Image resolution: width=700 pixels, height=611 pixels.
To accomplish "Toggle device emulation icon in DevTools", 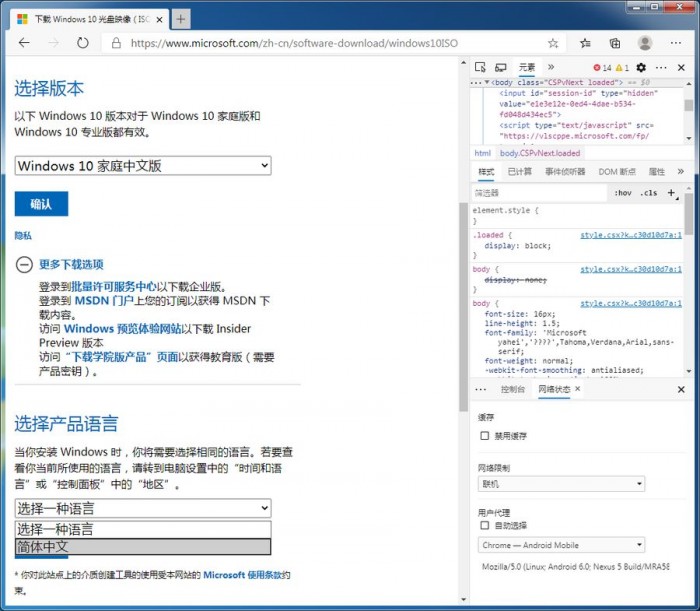I will [499, 68].
